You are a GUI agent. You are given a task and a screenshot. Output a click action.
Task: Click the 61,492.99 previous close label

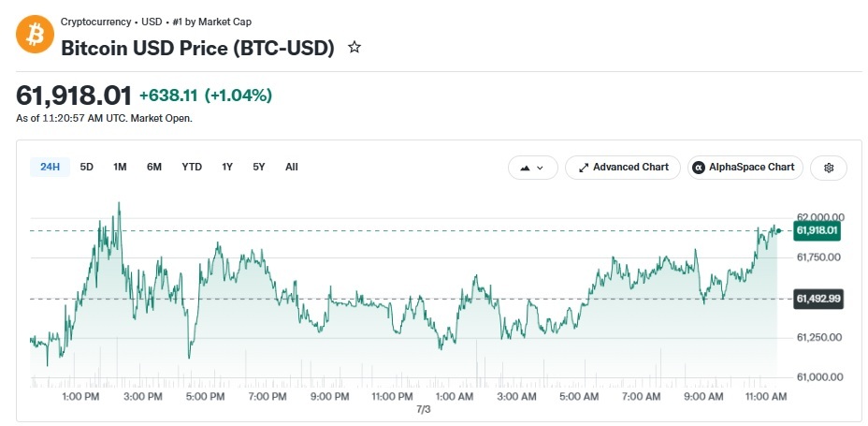(818, 300)
